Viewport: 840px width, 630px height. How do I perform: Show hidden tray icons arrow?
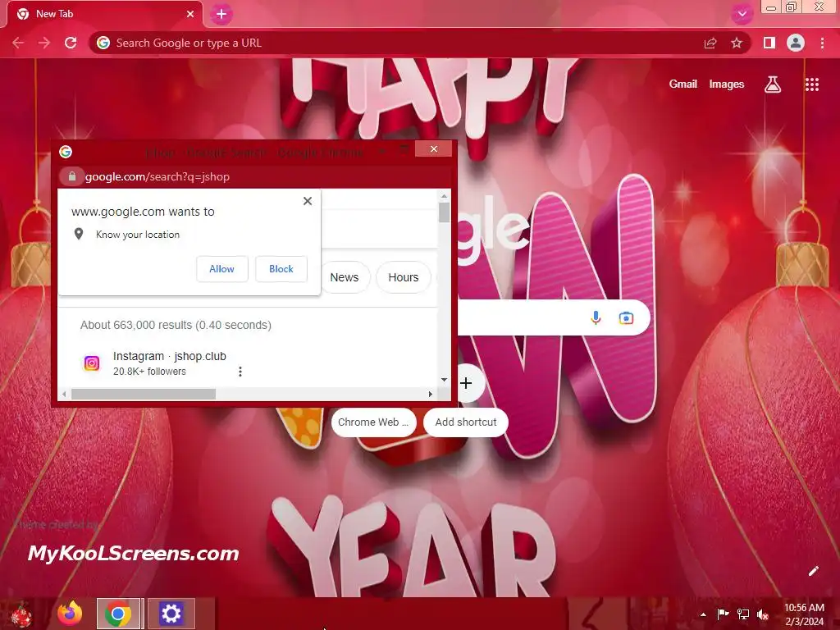pyautogui.click(x=703, y=614)
